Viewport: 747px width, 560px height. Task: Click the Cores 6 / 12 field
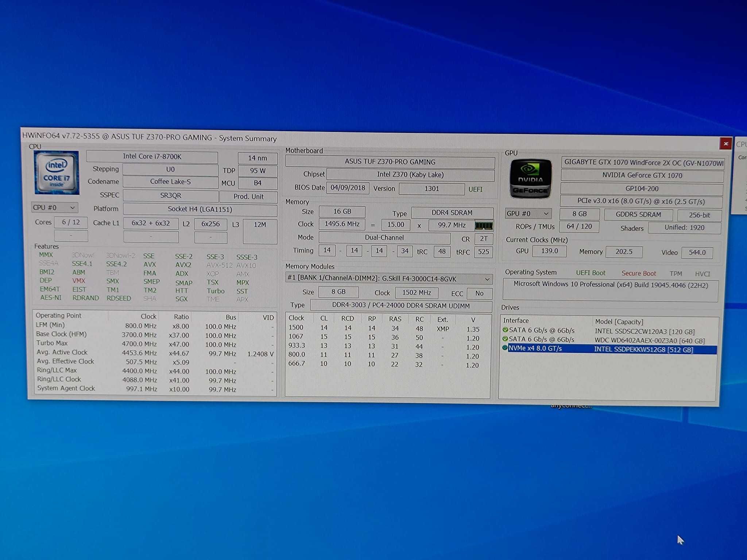coord(71,222)
